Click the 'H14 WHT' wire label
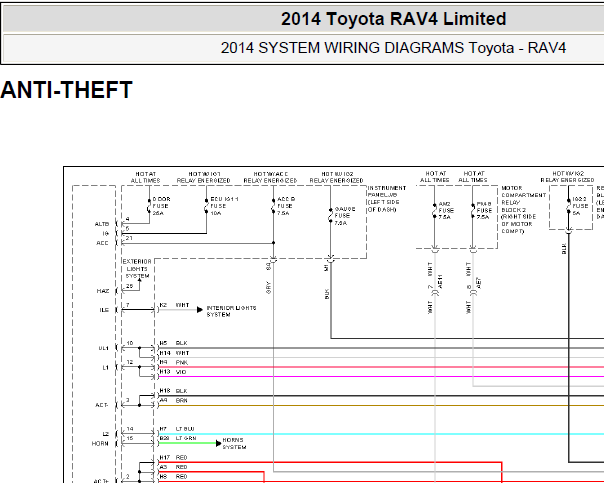 point(174,353)
